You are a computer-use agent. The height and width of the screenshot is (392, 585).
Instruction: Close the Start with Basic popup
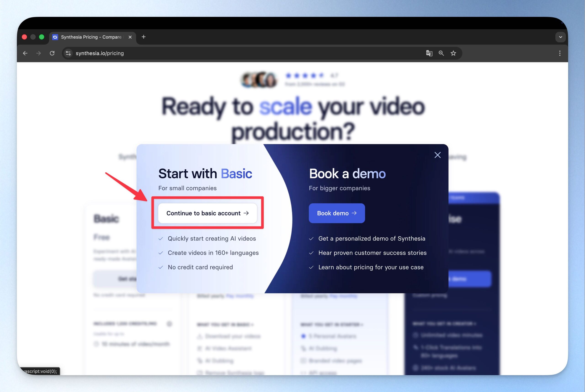coord(437,155)
